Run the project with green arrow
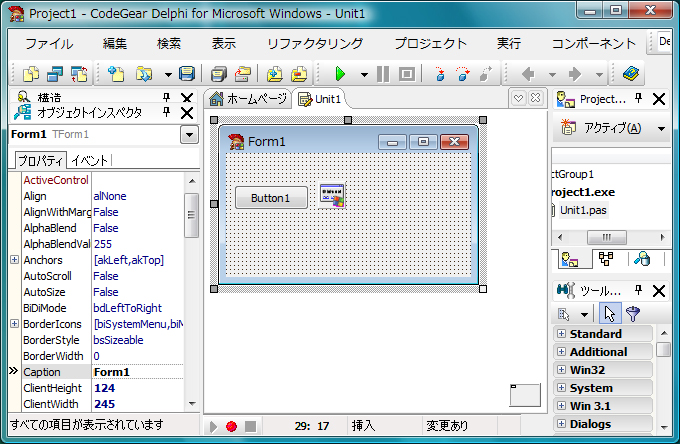Image resolution: width=680 pixels, height=444 pixels. click(x=340, y=74)
